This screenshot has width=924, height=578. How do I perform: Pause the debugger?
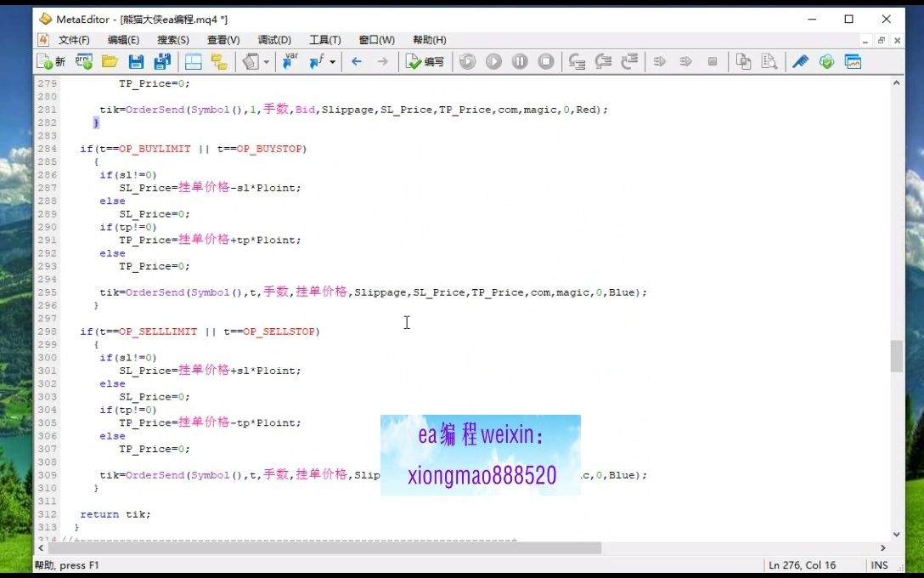pyautogui.click(x=520, y=60)
